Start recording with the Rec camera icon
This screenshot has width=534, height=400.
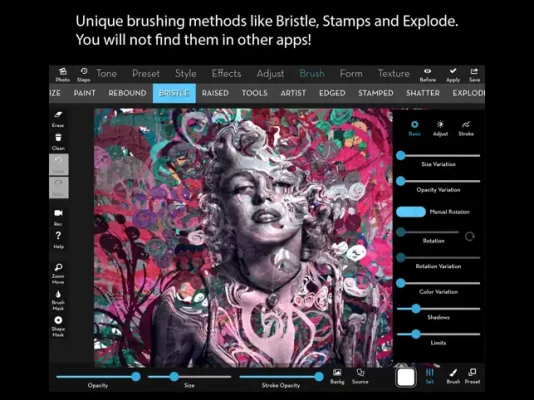pos(58,217)
